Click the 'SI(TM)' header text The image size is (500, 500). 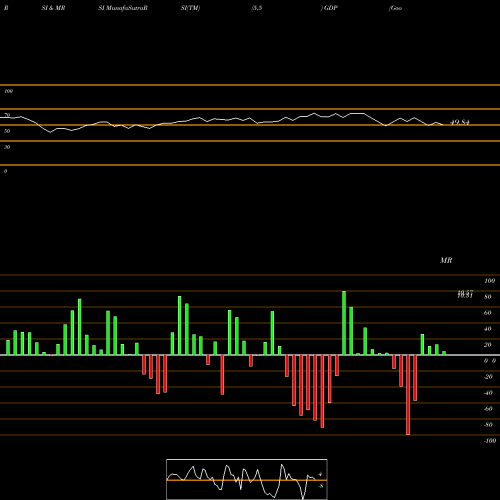(190, 8)
